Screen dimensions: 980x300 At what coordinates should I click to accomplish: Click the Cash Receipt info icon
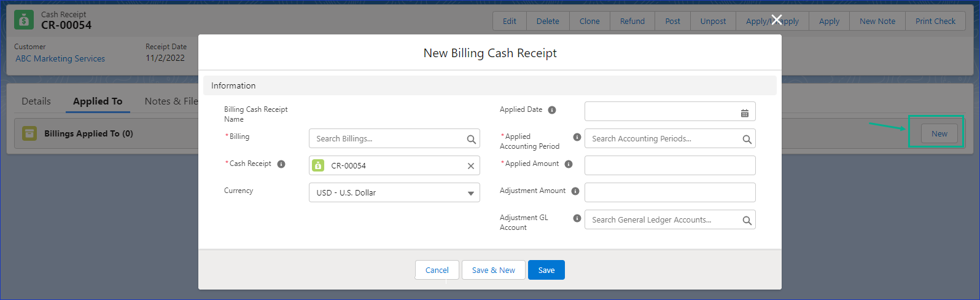coord(281,164)
